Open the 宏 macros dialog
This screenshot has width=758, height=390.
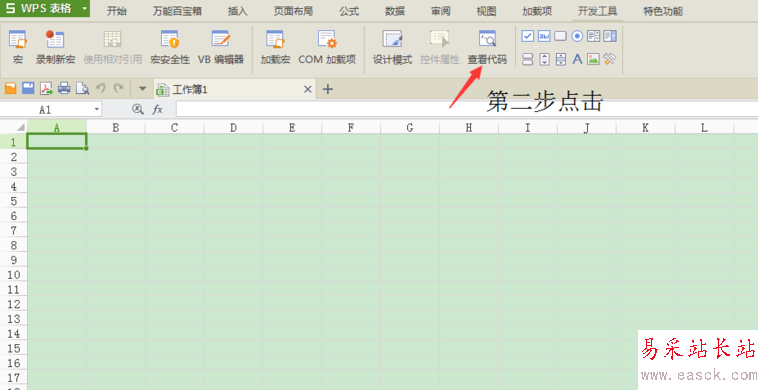[18, 47]
